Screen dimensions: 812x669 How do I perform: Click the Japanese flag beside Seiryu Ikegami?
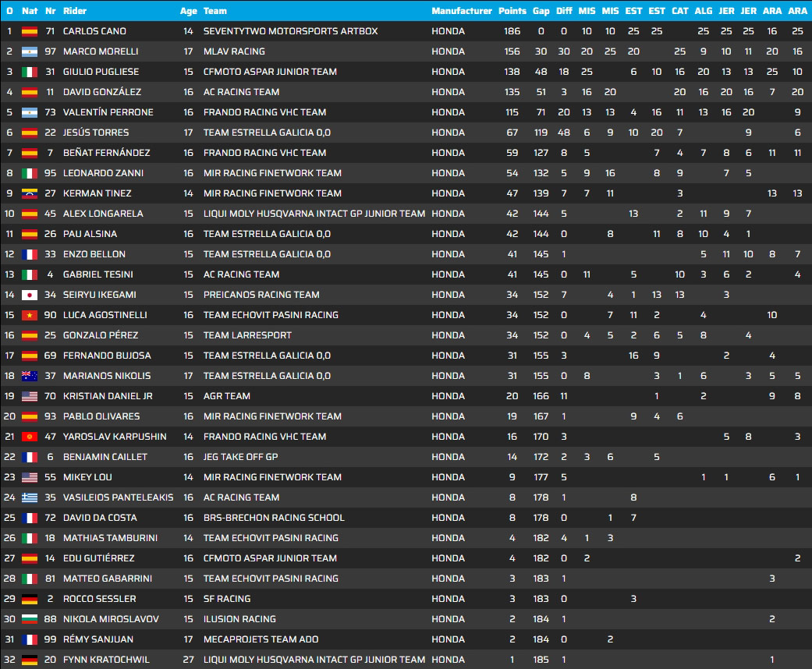pos(30,295)
